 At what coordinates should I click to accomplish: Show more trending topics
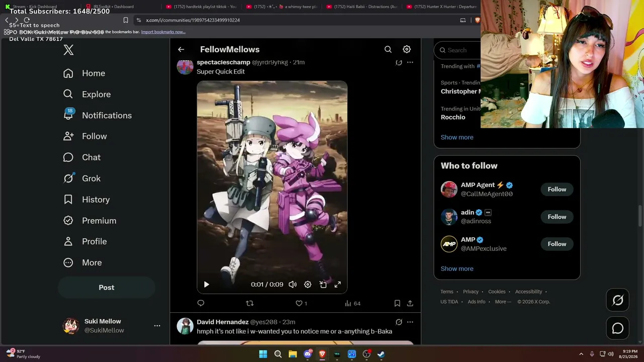(x=457, y=137)
